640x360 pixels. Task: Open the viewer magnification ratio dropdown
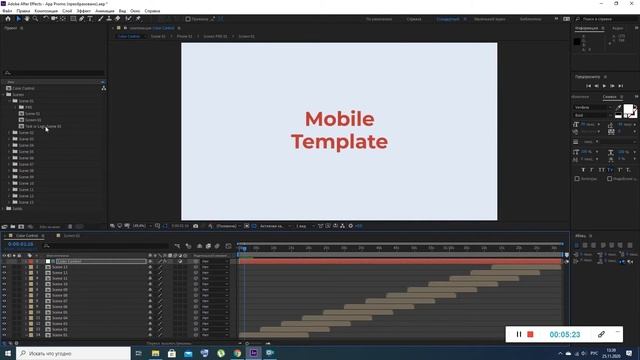(142, 226)
